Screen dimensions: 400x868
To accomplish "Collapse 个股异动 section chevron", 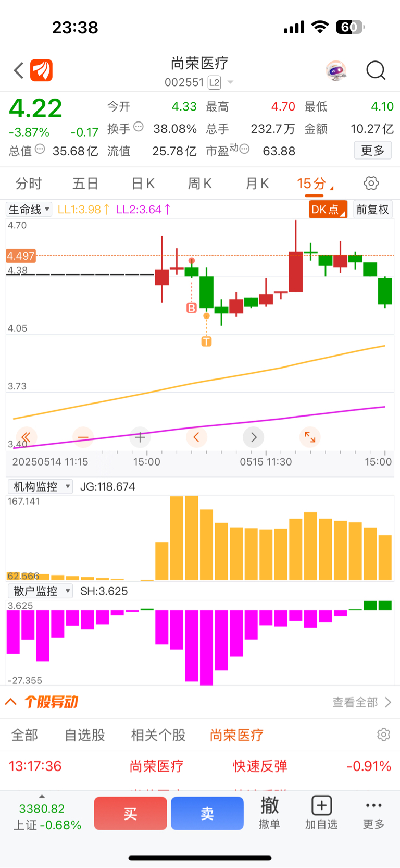I will (x=11, y=702).
